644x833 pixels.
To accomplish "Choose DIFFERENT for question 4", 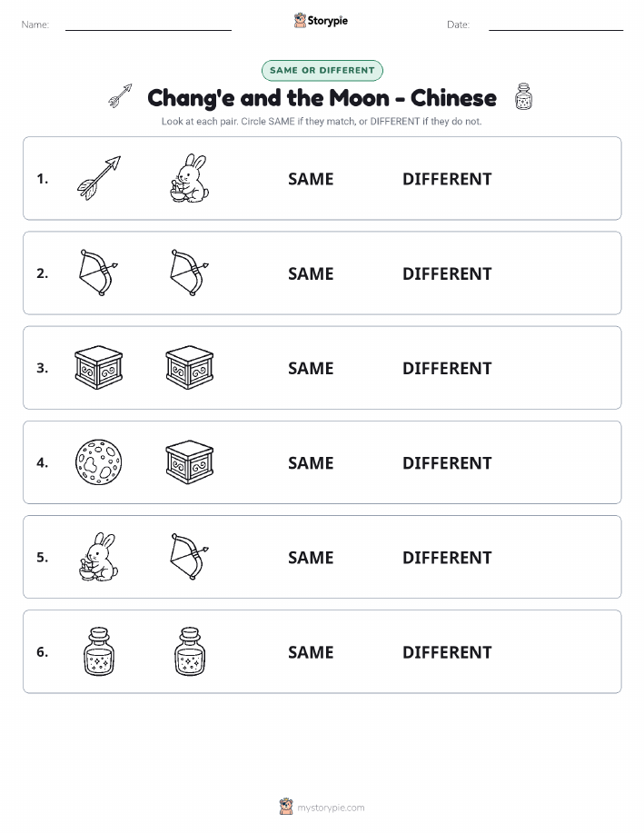I will 447,462.
